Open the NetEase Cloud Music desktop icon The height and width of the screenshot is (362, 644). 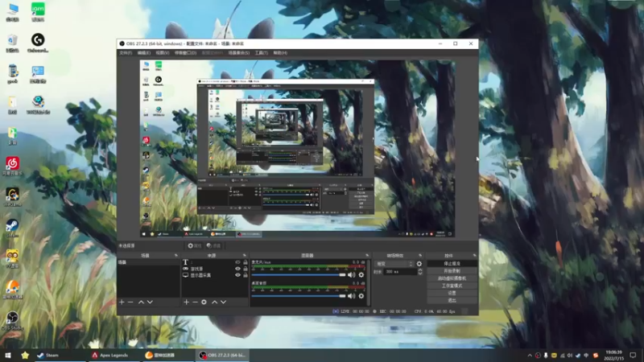[12, 166]
